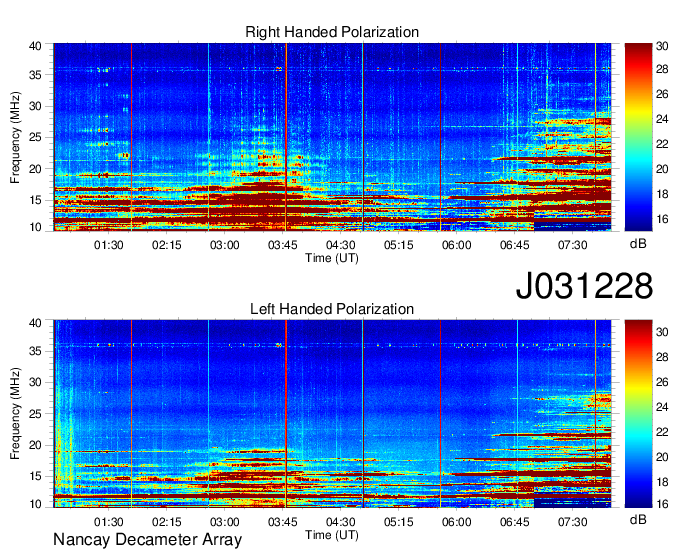Click "07:30" time tick on right-handed plot
Image resolution: width=680 pixels, height=552 pixels.
(x=572, y=245)
